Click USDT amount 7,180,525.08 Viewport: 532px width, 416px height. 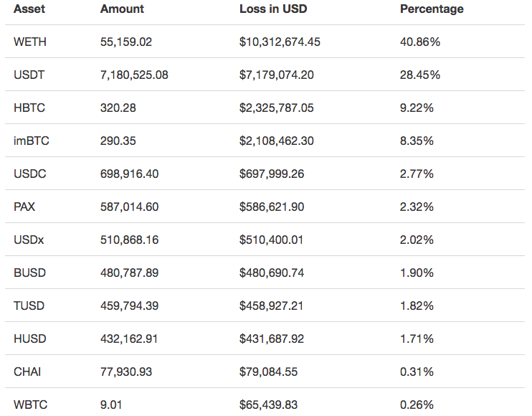click(x=134, y=75)
